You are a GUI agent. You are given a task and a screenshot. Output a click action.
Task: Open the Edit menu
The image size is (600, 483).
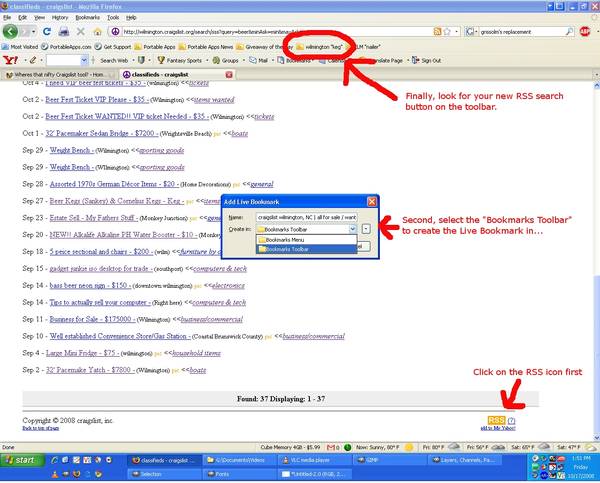point(23,18)
